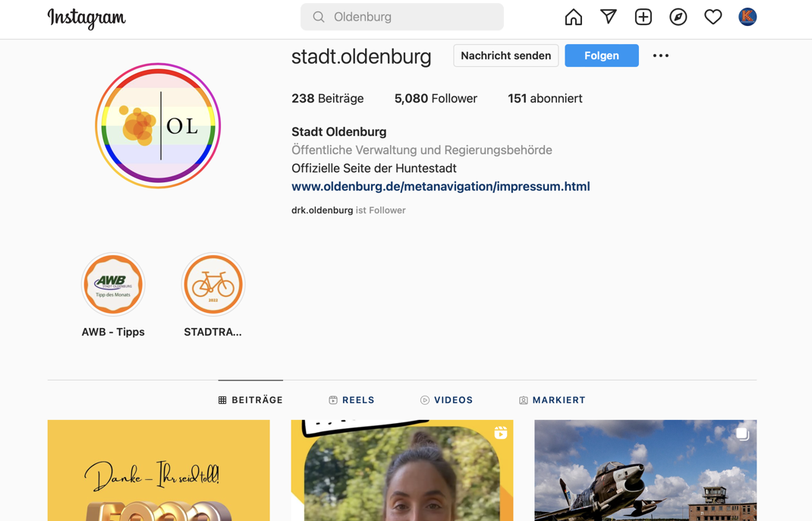Click the 'Offizielle Seite der Huntestadt' bio text

point(374,169)
